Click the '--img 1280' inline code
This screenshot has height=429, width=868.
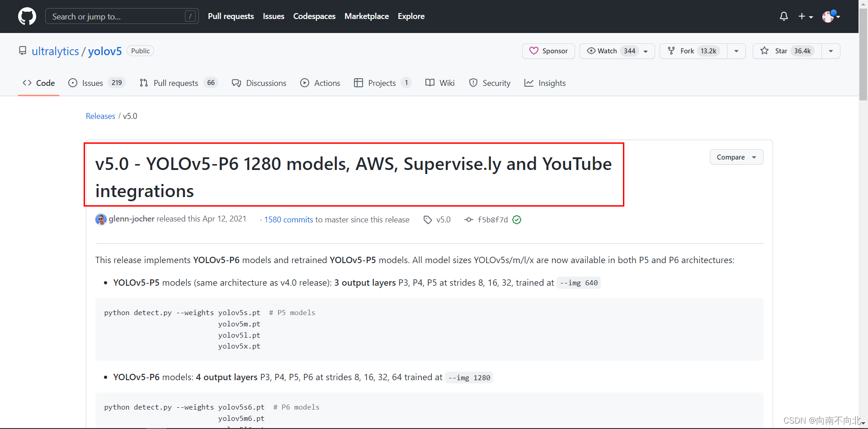[x=469, y=377]
